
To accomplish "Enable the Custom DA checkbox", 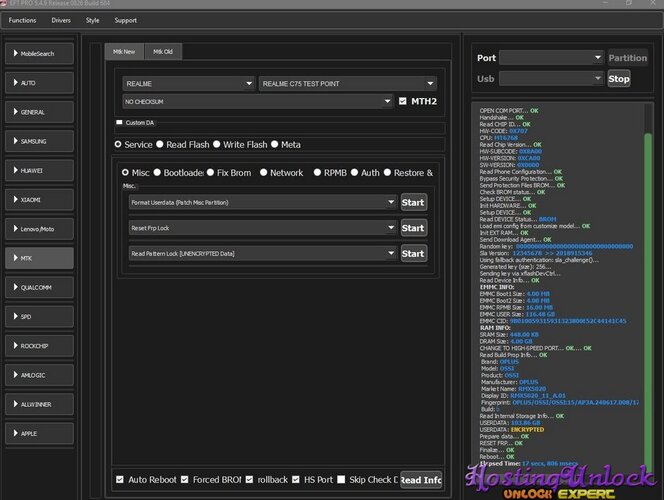I will pos(119,122).
